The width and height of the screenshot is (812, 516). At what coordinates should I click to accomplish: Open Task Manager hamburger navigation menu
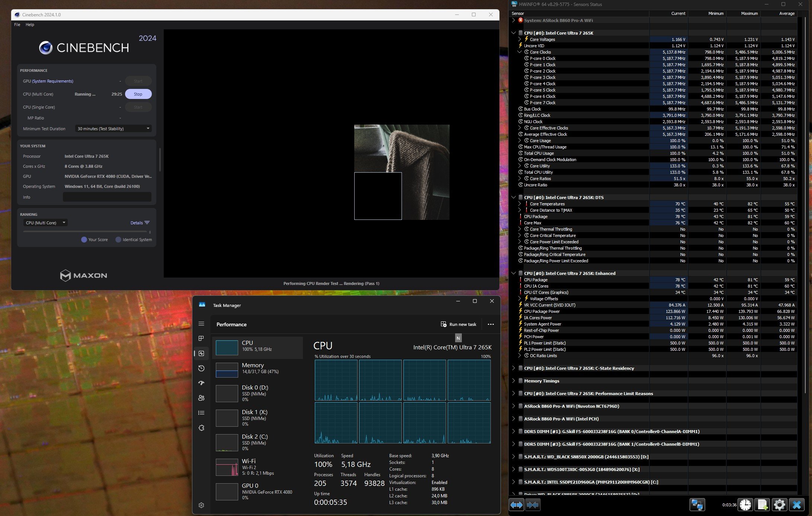pyautogui.click(x=201, y=324)
